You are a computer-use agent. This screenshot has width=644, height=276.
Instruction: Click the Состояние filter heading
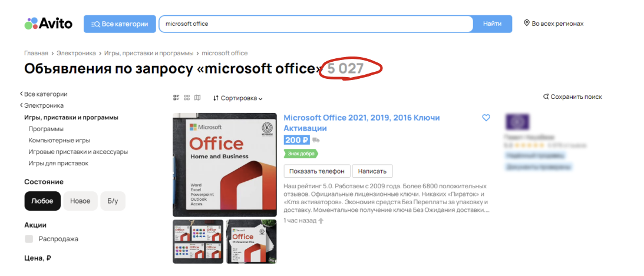(x=44, y=182)
